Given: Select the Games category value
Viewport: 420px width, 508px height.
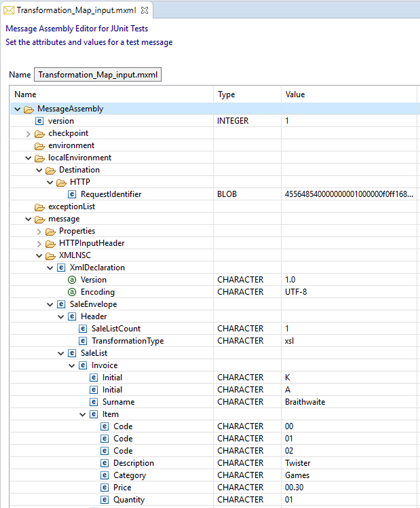Looking at the screenshot, I should coord(297,475).
